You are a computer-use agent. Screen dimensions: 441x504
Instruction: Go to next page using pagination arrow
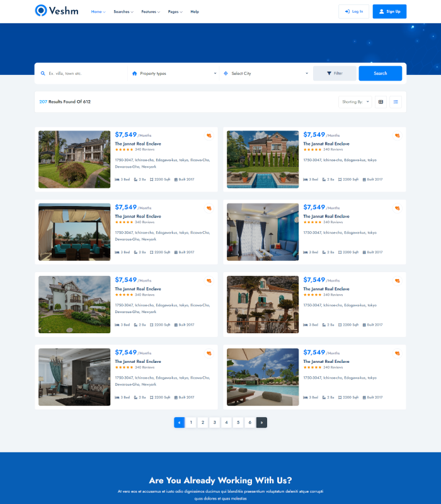[261, 423]
